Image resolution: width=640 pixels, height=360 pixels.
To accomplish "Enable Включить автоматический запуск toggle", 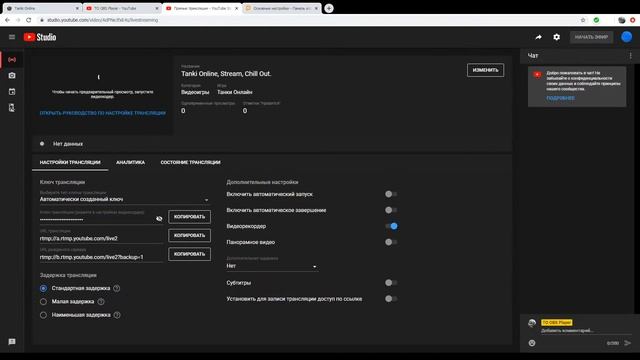I will click(391, 194).
